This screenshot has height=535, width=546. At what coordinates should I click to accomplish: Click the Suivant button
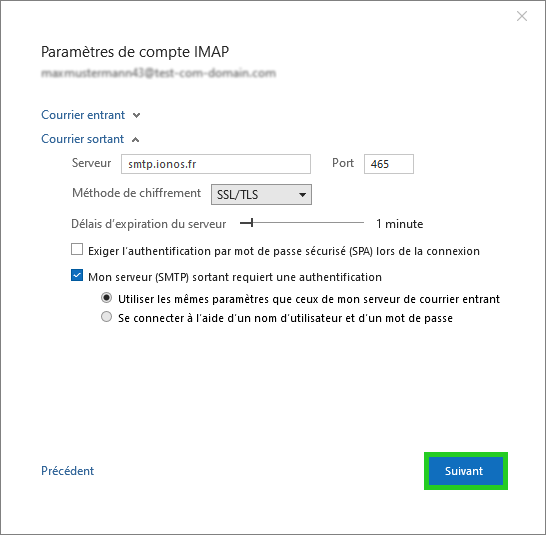pyautogui.click(x=466, y=471)
